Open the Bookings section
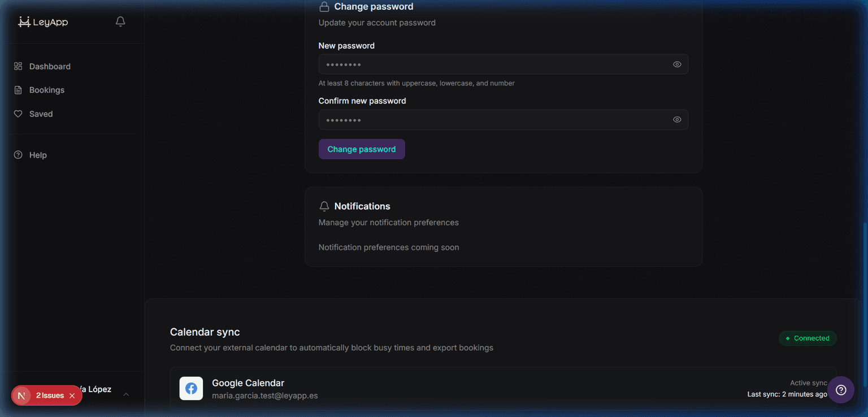The width and height of the screenshot is (868, 417). 46,89
